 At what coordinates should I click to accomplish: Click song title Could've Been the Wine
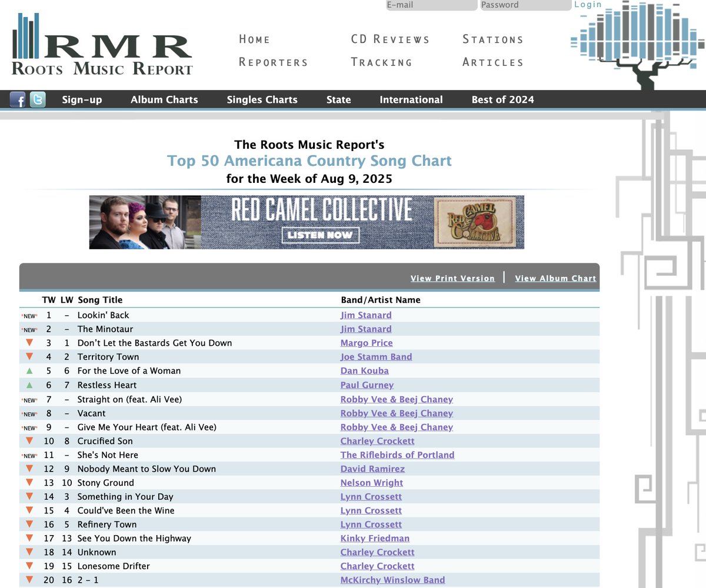126,511
